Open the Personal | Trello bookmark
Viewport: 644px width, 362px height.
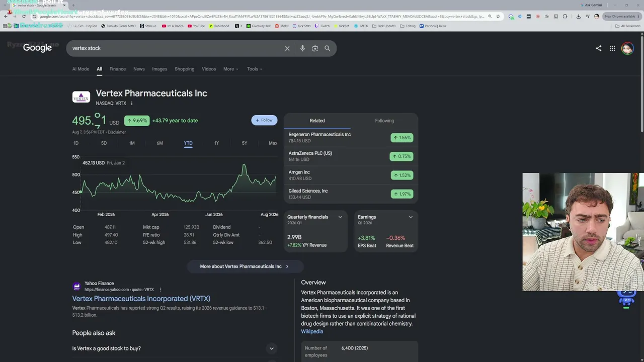tap(433, 26)
